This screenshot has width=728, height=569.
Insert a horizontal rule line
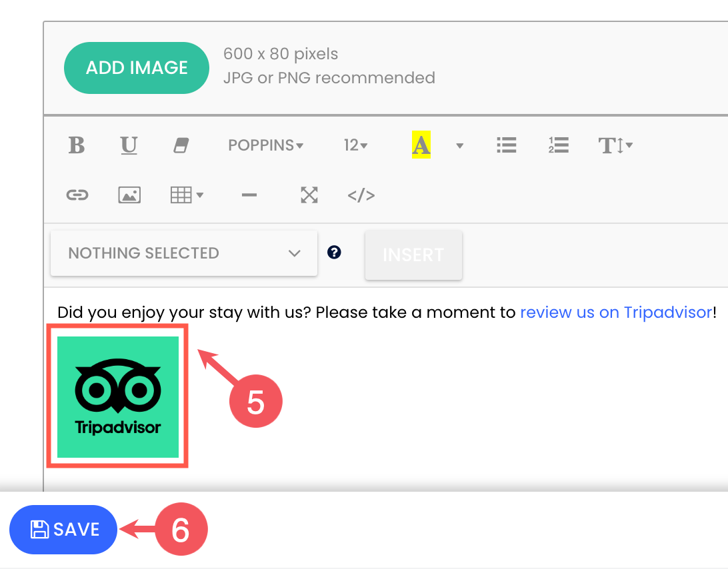249,195
